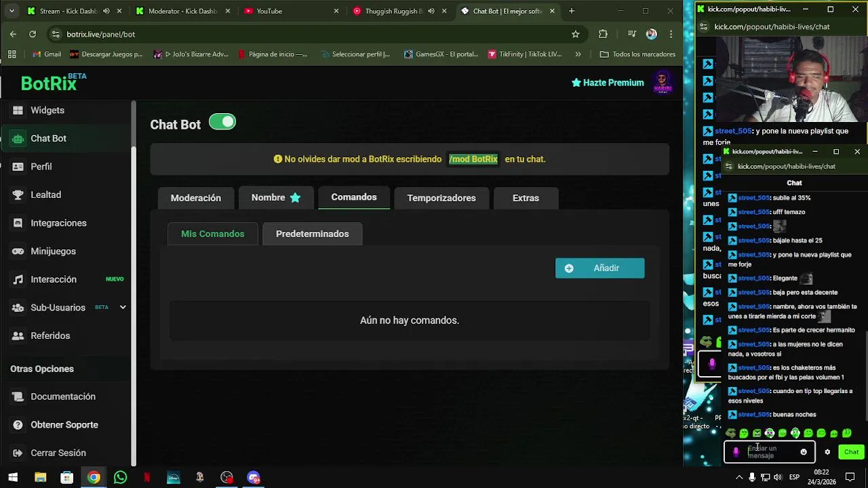Select the Predeterminados sub-tab

312,234
